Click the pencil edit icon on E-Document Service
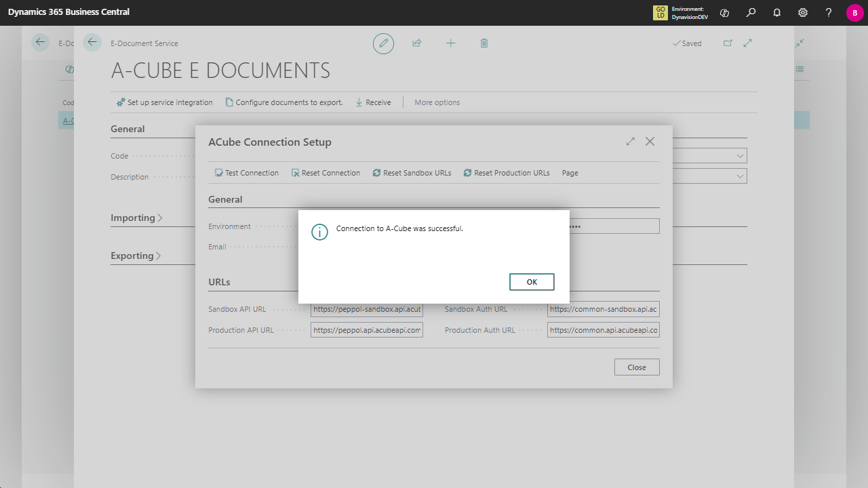The image size is (868, 488). pos(384,43)
